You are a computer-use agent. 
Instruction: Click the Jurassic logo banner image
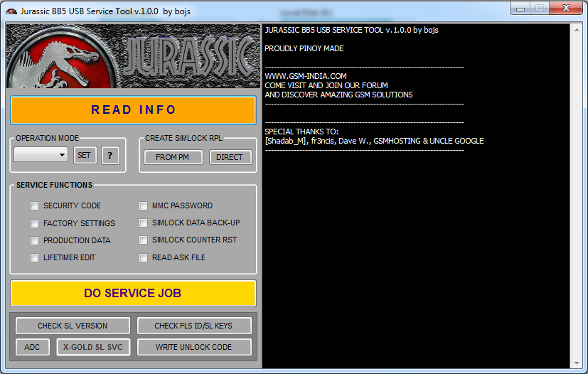[134, 56]
